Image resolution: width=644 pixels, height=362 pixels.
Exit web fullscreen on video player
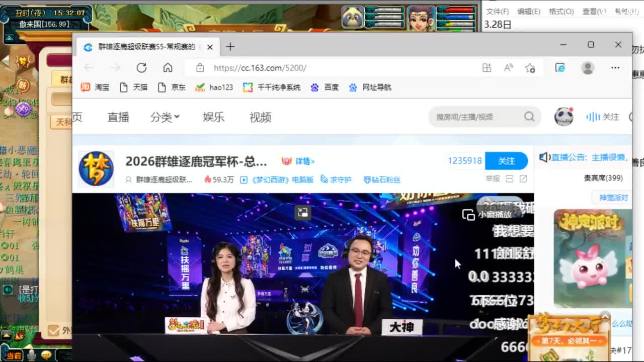[x=302, y=212]
